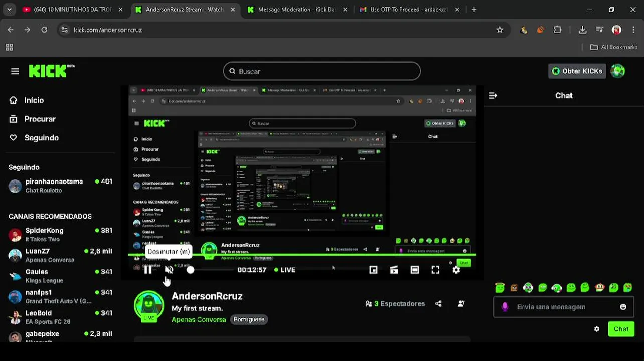
Task: Select the third headphone skull emote
Action: click(x=528, y=287)
